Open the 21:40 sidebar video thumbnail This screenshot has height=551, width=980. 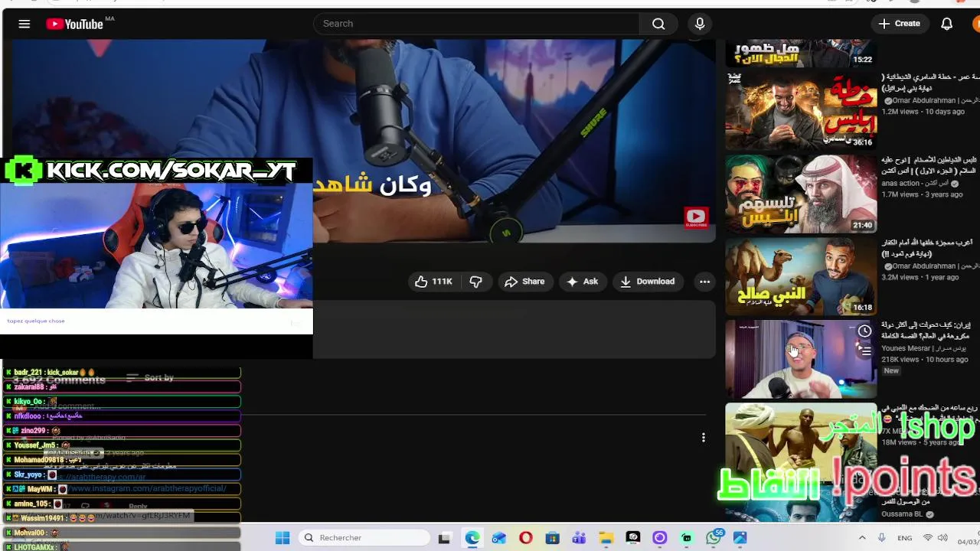point(801,194)
